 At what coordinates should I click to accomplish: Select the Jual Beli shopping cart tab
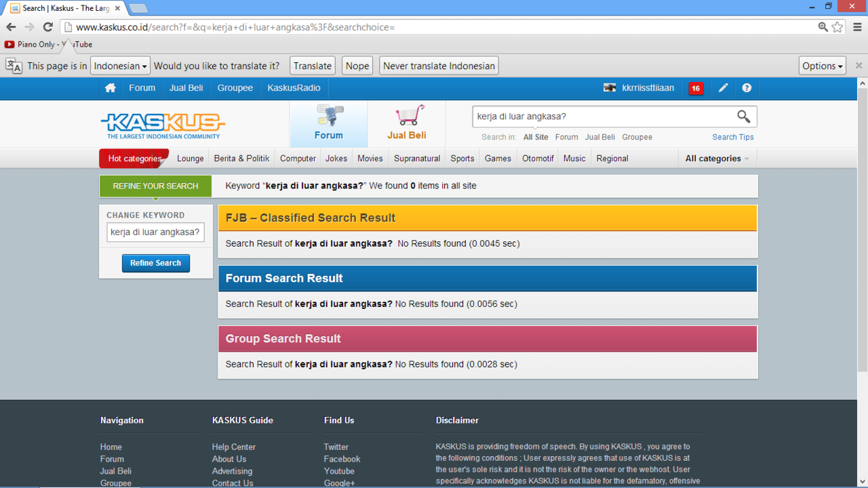[x=407, y=124]
